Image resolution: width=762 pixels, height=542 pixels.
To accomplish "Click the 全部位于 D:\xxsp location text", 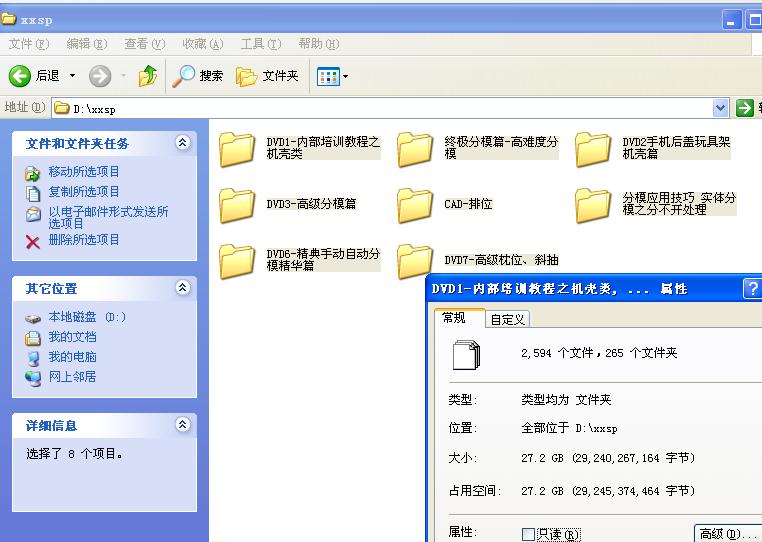I will [569, 428].
